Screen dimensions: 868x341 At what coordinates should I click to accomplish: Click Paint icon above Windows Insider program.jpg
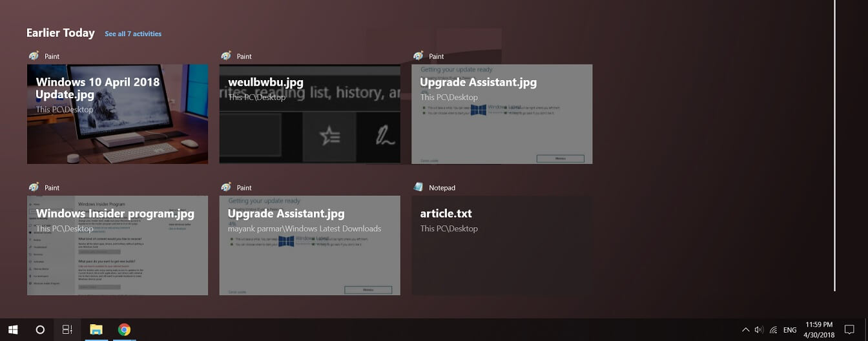point(34,187)
